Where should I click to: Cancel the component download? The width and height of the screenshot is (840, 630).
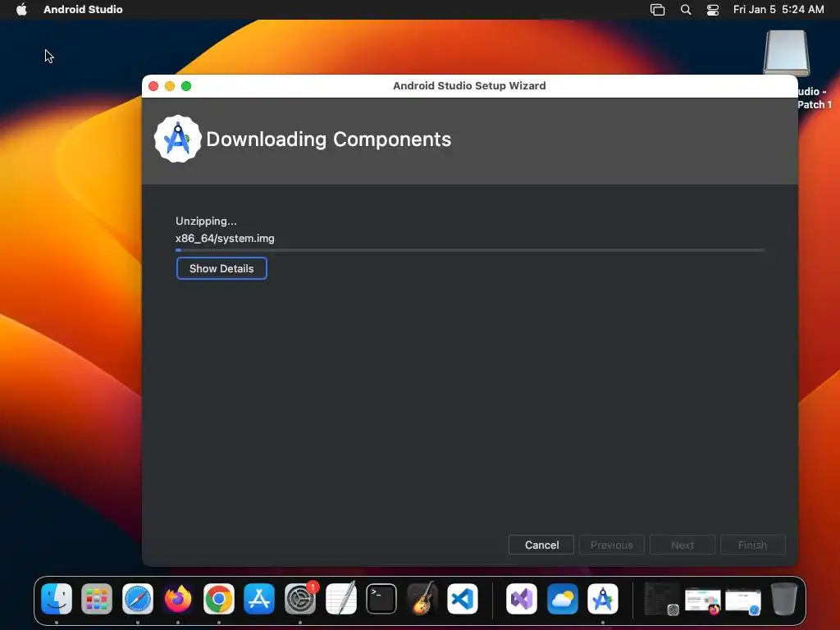(x=541, y=545)
